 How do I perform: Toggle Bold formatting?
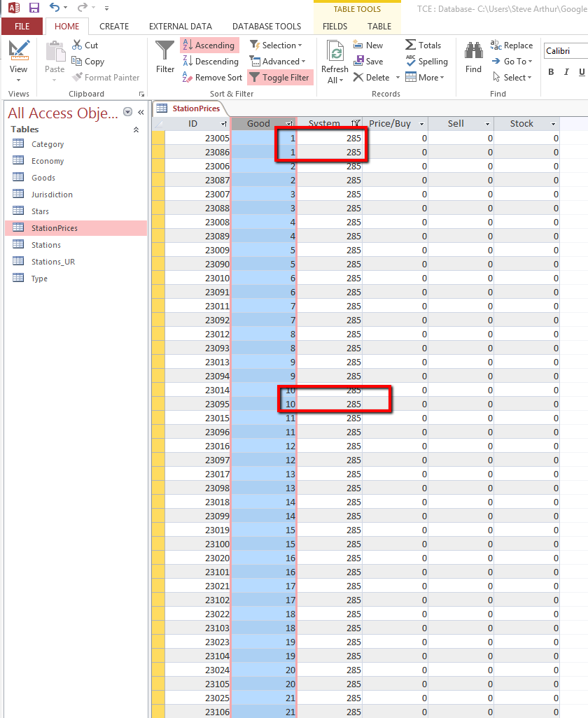click(x=551, y=72)
